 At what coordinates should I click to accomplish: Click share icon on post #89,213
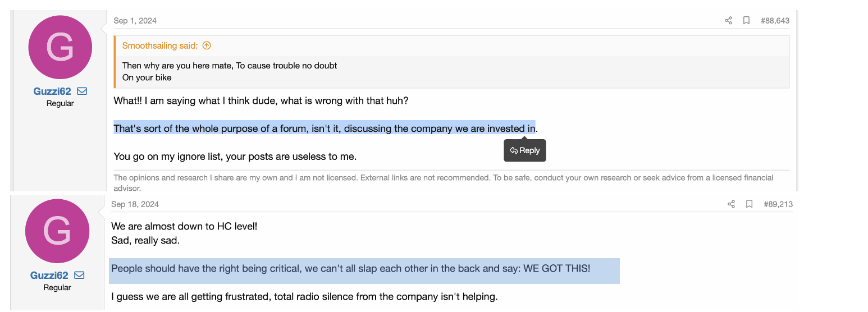[x=731, y=204]
